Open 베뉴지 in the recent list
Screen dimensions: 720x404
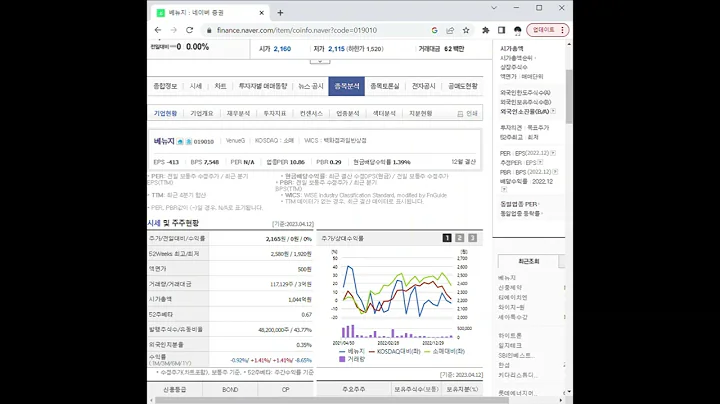507,278
